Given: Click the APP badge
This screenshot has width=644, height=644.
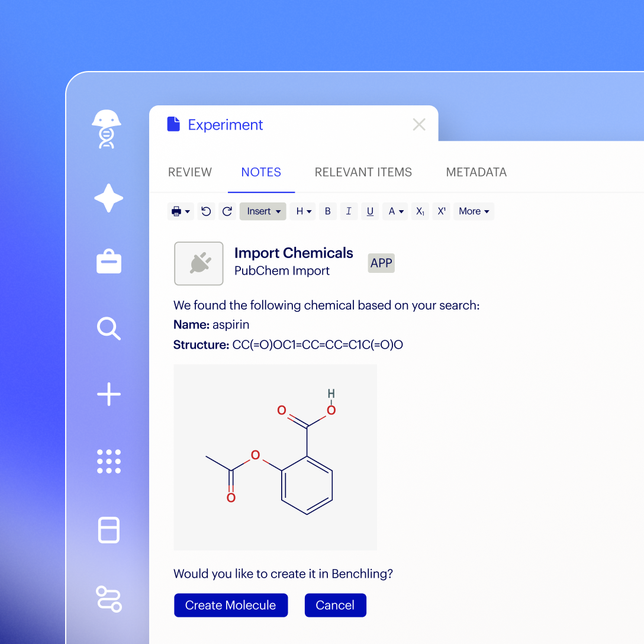Looking at the screenshot, I should 381,263.
